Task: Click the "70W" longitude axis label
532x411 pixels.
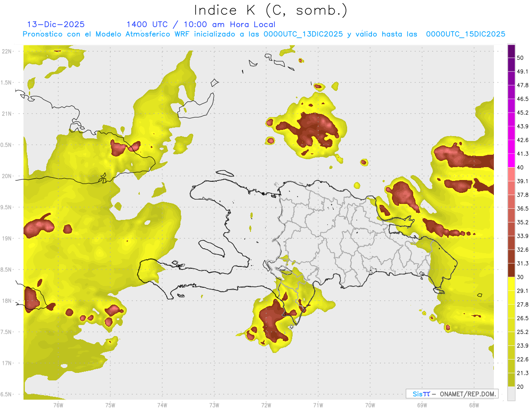Action: point(370,405)
